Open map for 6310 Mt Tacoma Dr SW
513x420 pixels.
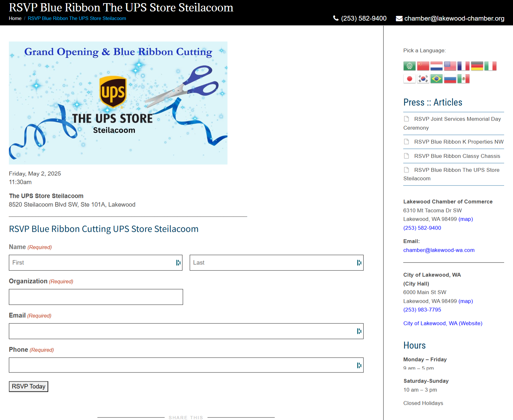pos(465,219)
